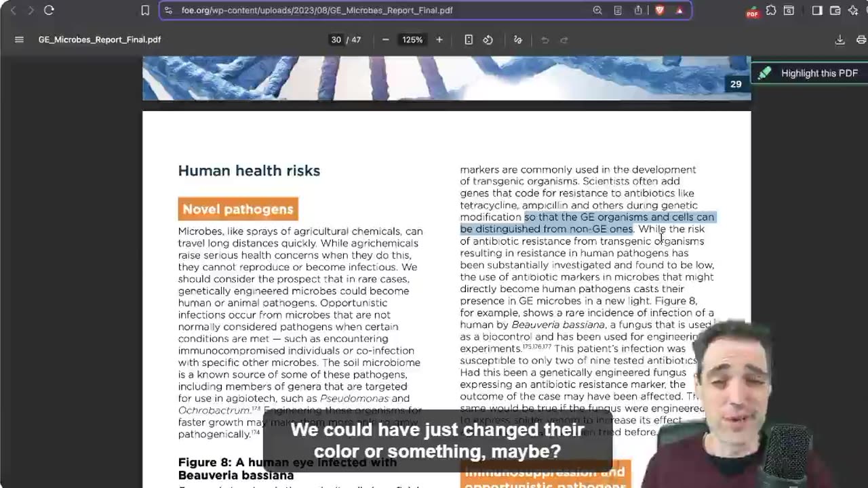Screen dimensions: 868x488
Task: Click the italic Ochrobactrum word
Action: [214, 411]
